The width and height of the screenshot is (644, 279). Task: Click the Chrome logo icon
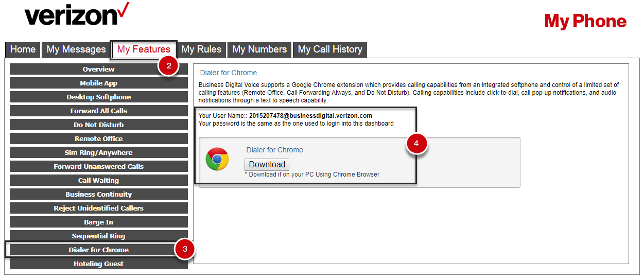[217, 159]
